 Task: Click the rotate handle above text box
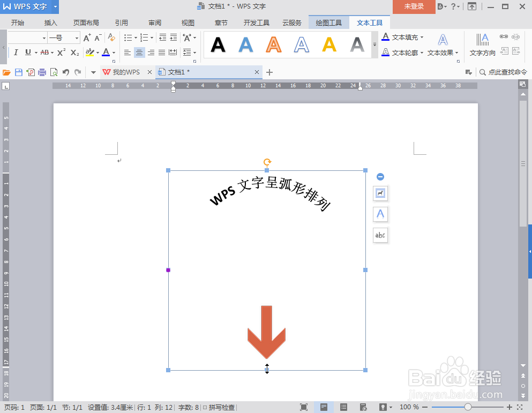click(x=267, y=162)
